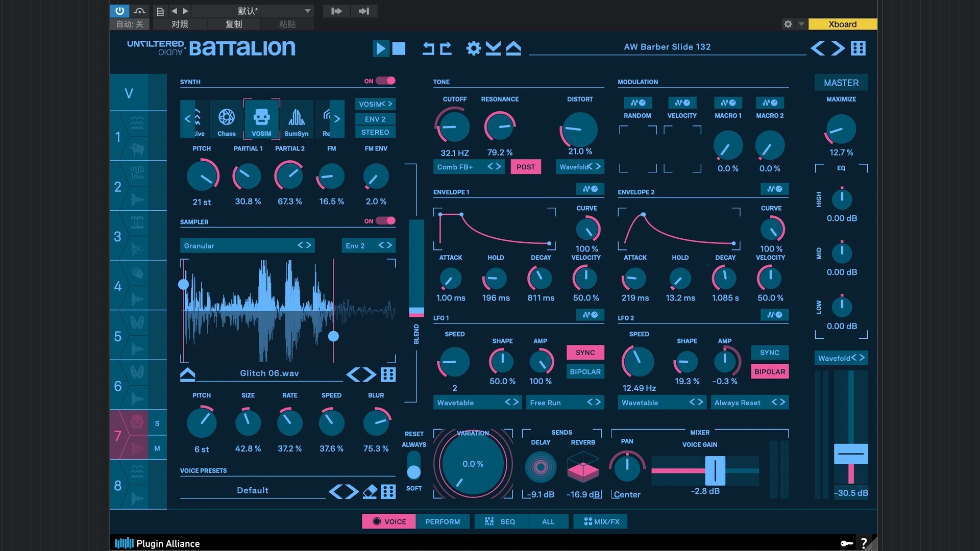Click Envelope 1 modulation assign icon
This screenshot has width=980, height=551.
pyautogui.click(x=590, y=189)
